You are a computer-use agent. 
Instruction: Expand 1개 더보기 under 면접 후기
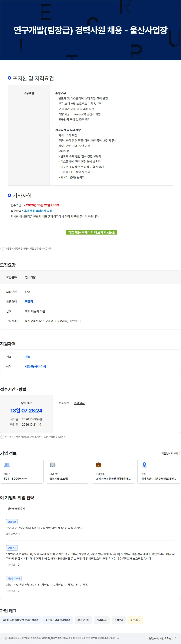[x=13, y=564]
